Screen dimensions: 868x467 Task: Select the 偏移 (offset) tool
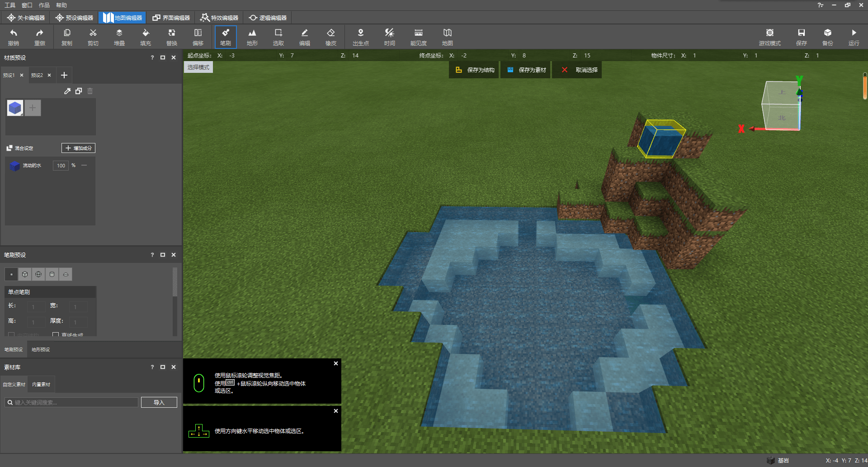tap(198, 37)
